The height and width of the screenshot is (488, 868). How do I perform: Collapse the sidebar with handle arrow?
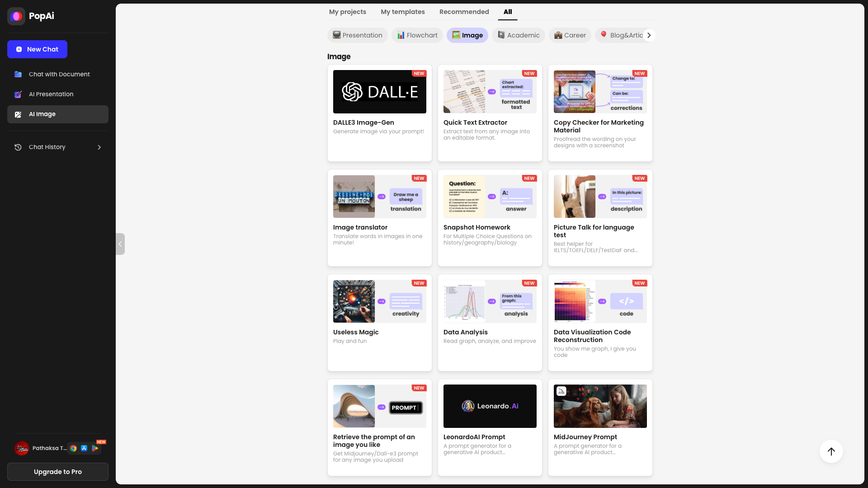click(x=120, y=244)
